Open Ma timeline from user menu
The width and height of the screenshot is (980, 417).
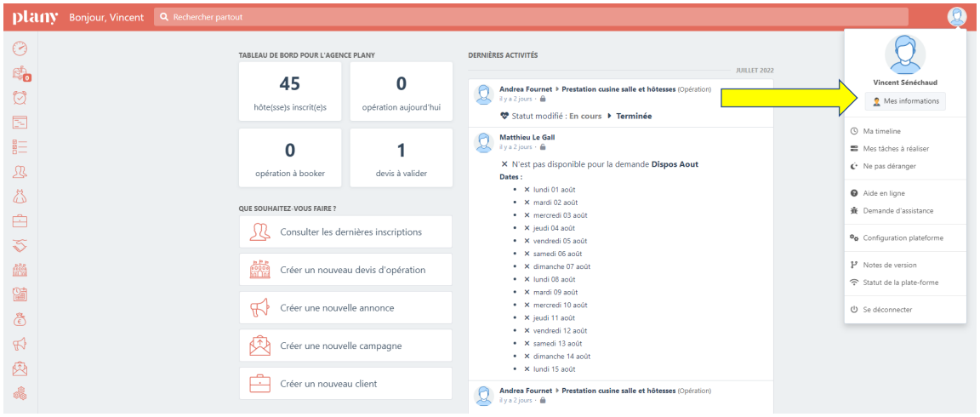point(881,131)
